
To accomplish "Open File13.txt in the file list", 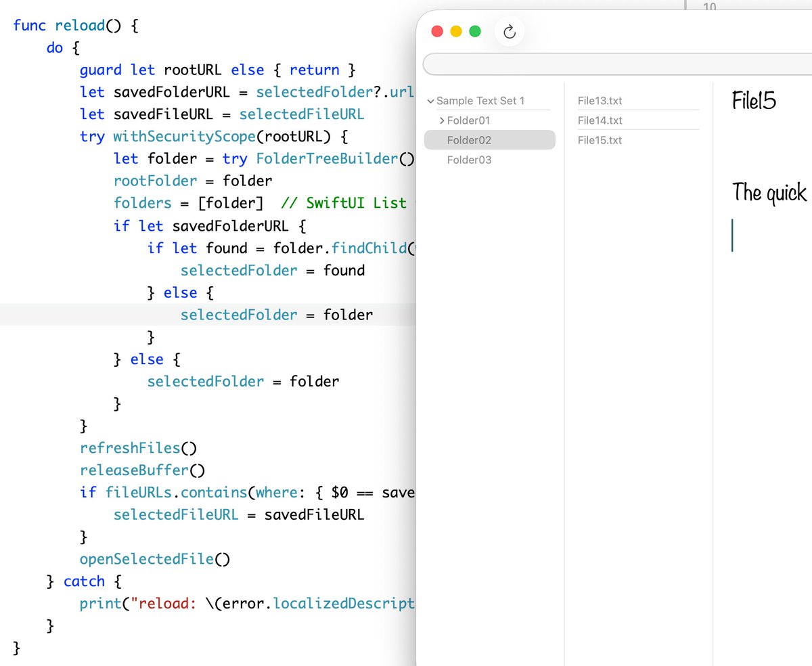I will (600, 101).
